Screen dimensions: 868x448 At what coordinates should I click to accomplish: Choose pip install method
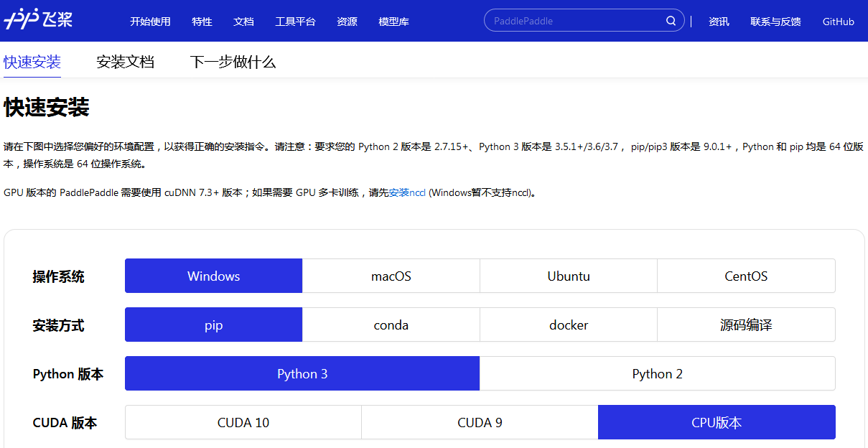click(x=213, y=325)
